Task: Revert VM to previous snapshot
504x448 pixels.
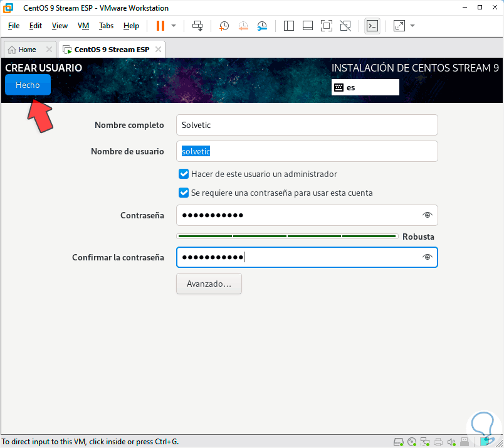Action: coord(243,26)
